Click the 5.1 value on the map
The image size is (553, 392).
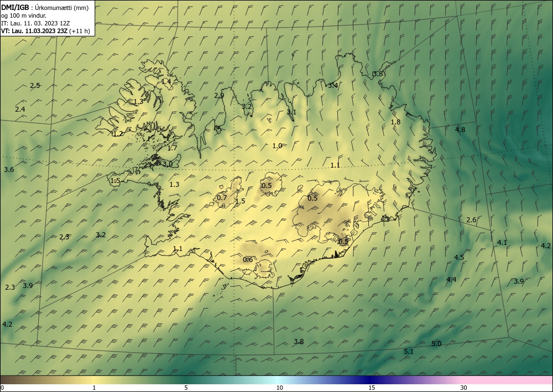(409, 352)
